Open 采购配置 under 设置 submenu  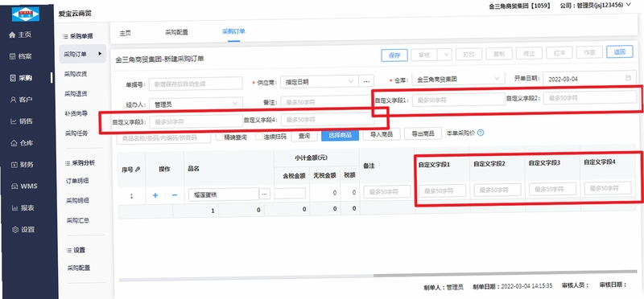coord(78,268)
